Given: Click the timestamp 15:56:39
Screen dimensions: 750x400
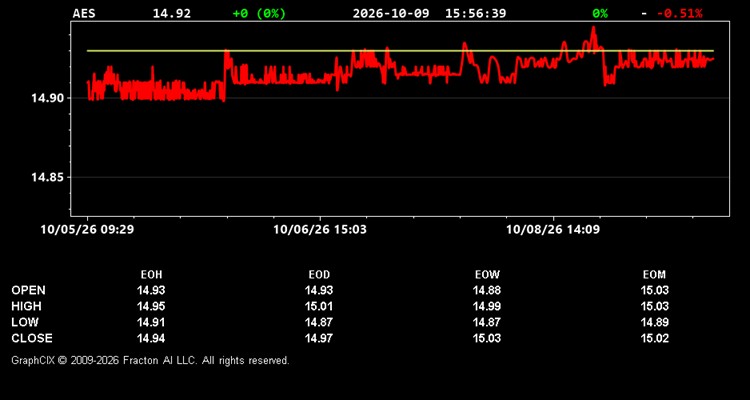Looking at the screenshot, I should pyautogui.click(x=475, y=13).
